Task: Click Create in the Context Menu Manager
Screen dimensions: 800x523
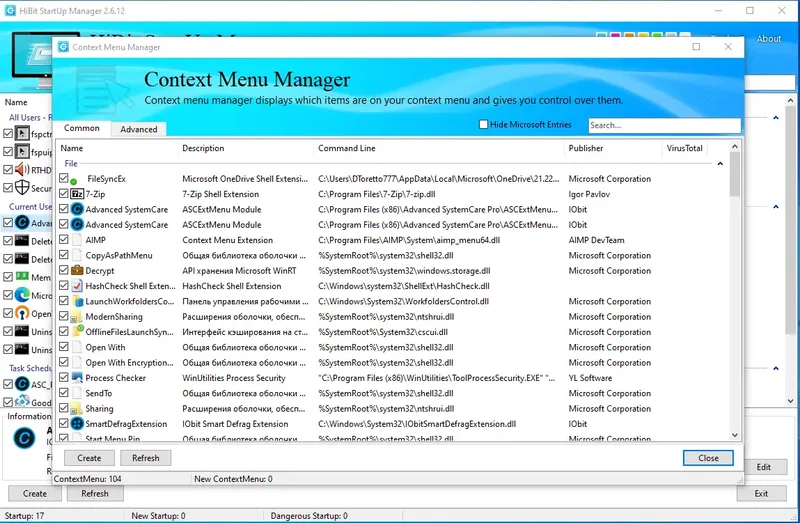Action: coord(89,458)
